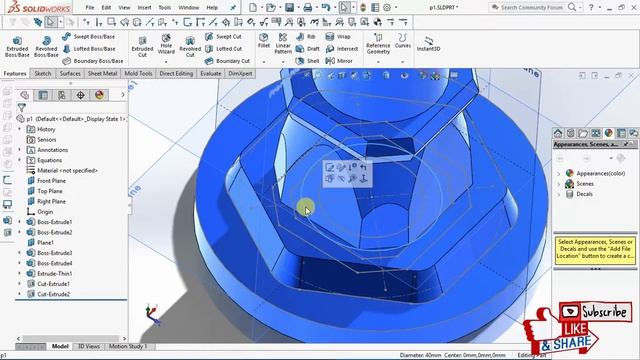This screenshot has height=360, width=640.
Task: Expand the Boss-Extrude3 feature
Action: [x=20, y=253]
